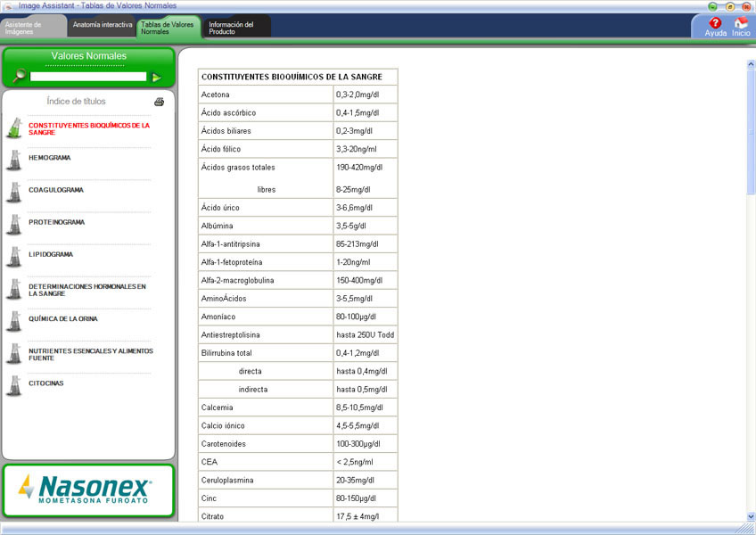Image resolution: width=756 pixels, height=535 pixels.
Task: Click the magnifying glass search icon
Action: click(x=20, y=76)
